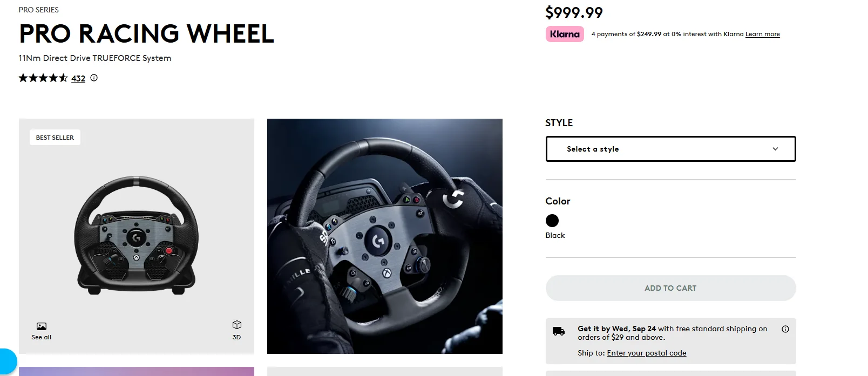868x376 pixels.
Task: Click the Best Seller badge
Action: [55, 138]
